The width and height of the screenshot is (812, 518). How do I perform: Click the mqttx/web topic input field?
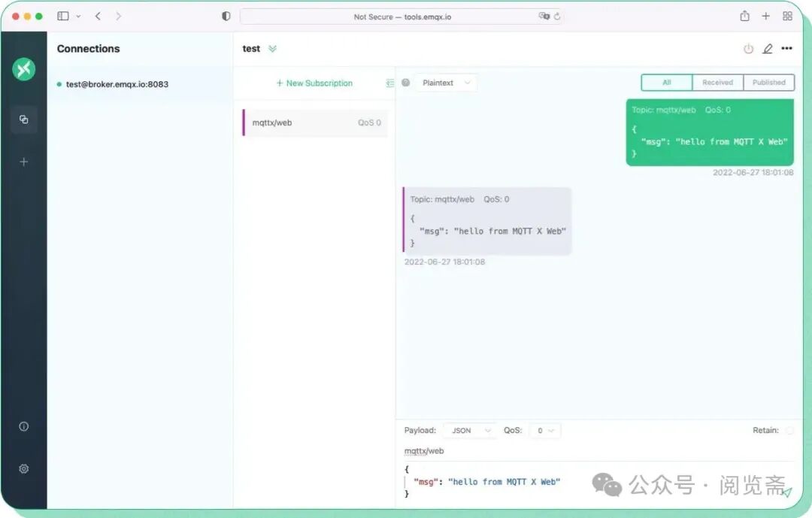click(x=424, y=450)
